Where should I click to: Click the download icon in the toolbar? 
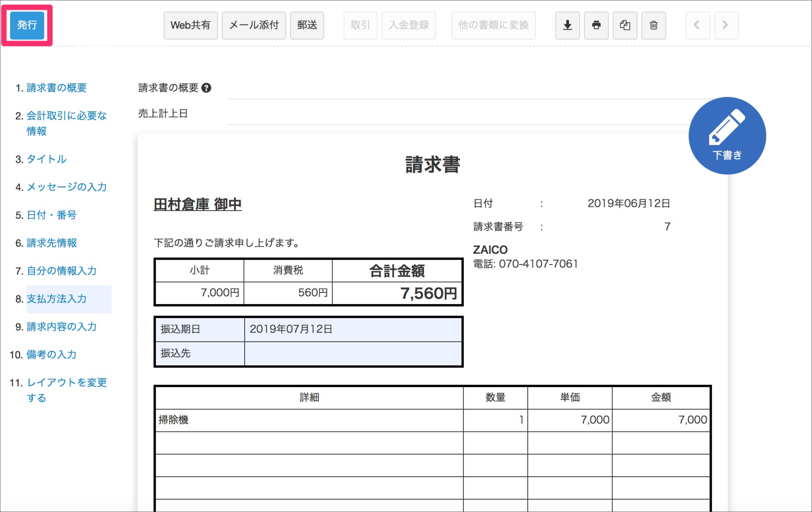[x=567, y=25]
